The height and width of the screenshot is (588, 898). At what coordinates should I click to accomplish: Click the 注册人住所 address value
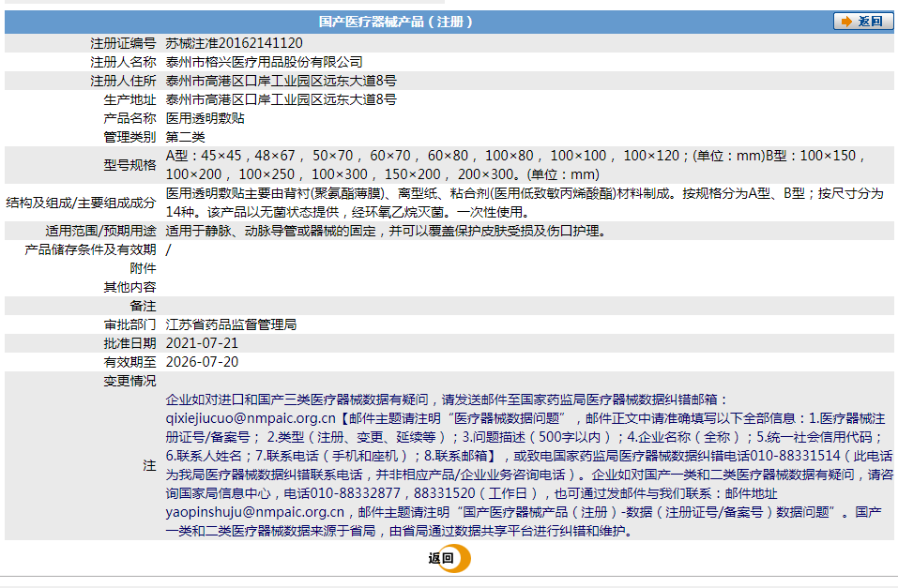tap(281, 81)
